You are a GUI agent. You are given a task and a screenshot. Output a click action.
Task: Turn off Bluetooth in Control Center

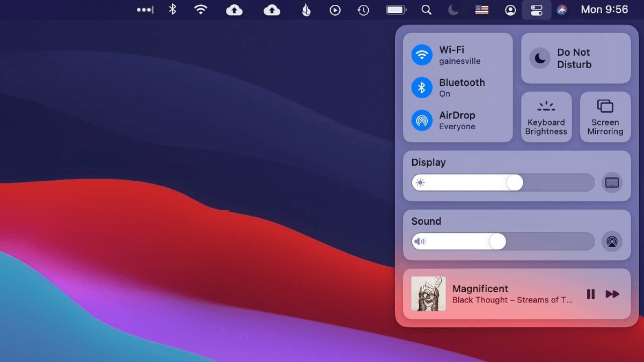[422, 87]
